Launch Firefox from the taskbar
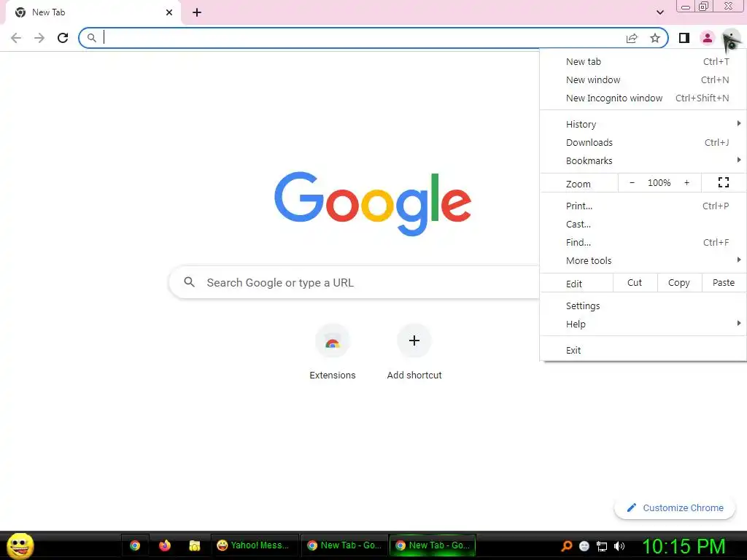 pos(165,545)
